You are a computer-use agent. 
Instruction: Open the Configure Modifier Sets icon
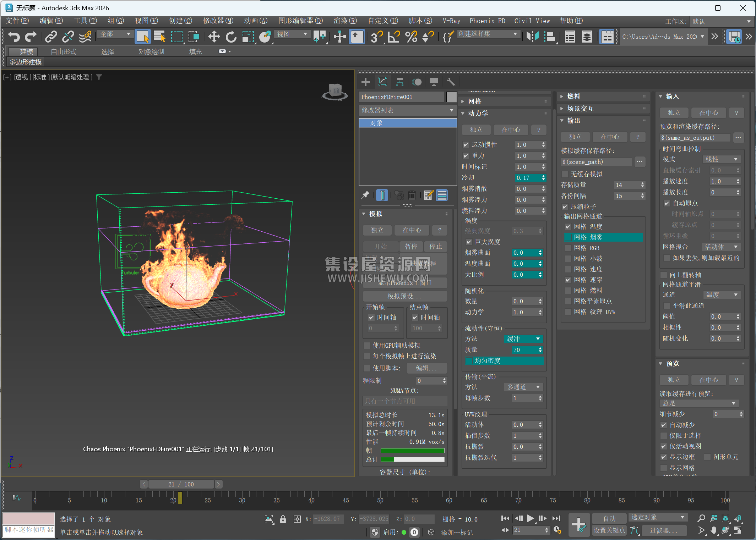point(429,195)
